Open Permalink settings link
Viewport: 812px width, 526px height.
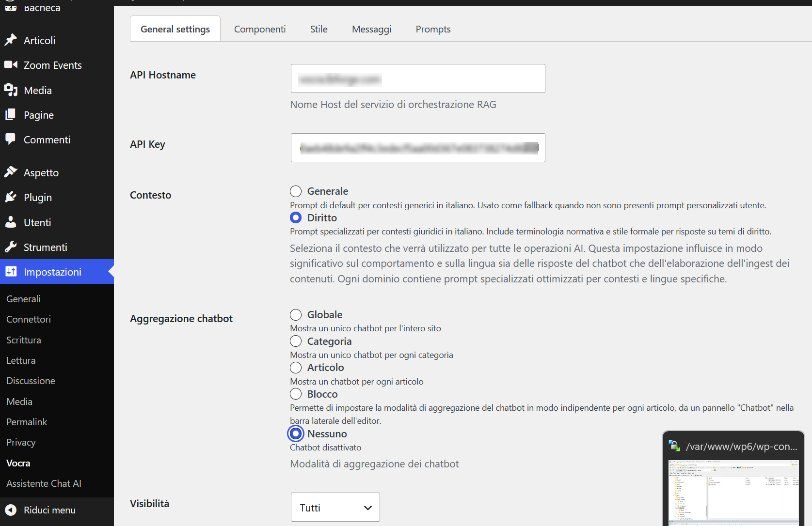coord(27,422)
